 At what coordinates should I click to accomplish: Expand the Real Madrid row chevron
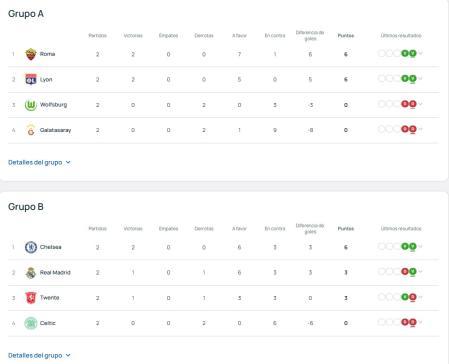pyautogui.click(x=420, y=272)
